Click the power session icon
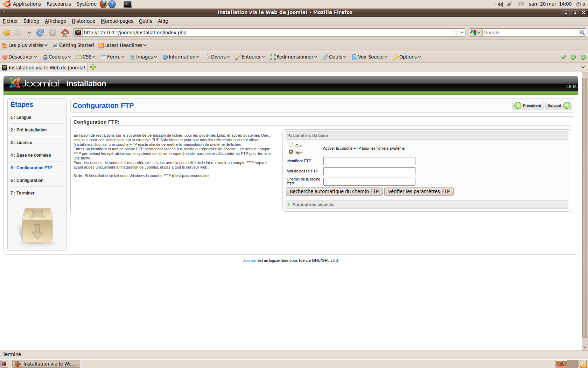Image resolution: width=588 pixels, height=368 pixels. [579, 4]
